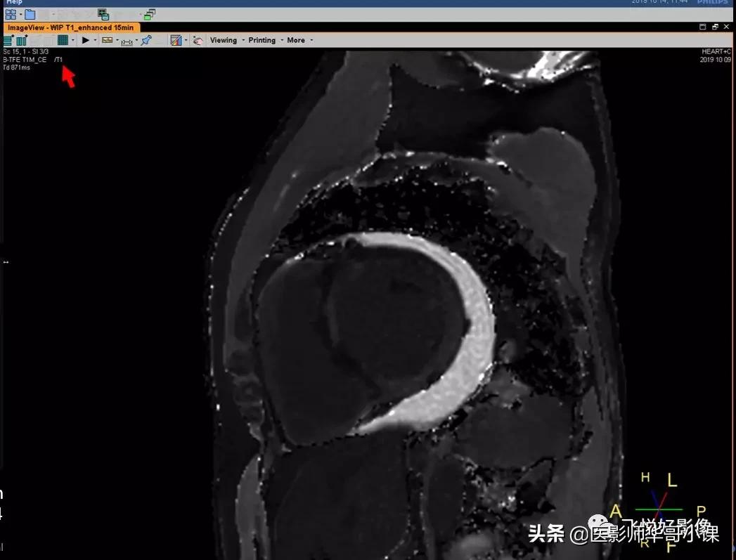Select the teal grid layout icon
The height and width of the screenshot is (560, 736).
tap(63, 40)
